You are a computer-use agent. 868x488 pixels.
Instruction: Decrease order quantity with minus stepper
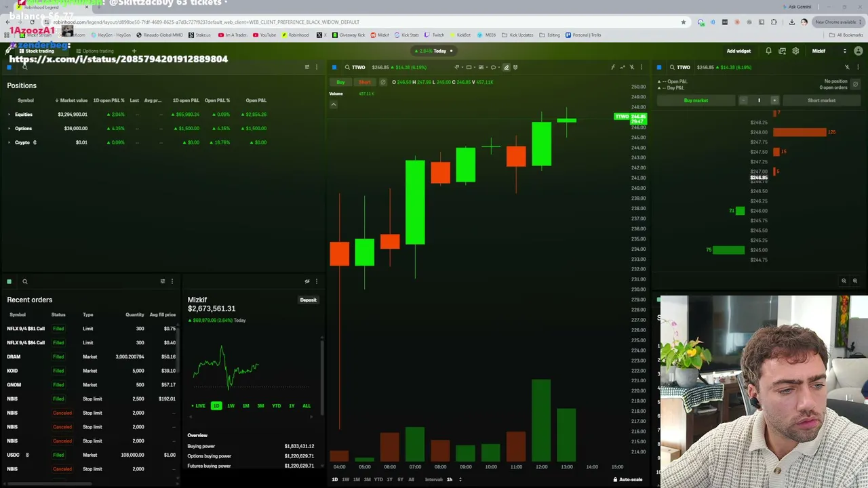pyautogui.click(x=743, y=100)
